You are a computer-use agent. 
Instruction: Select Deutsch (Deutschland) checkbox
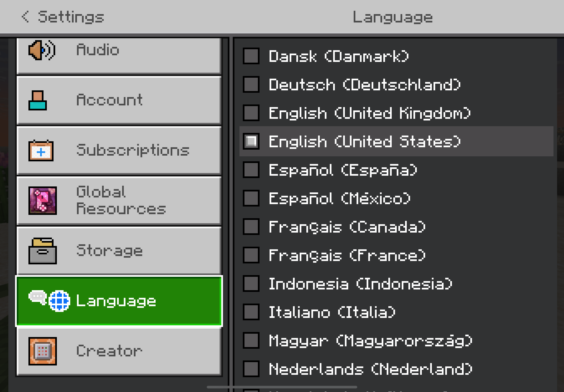click(251, 84)
